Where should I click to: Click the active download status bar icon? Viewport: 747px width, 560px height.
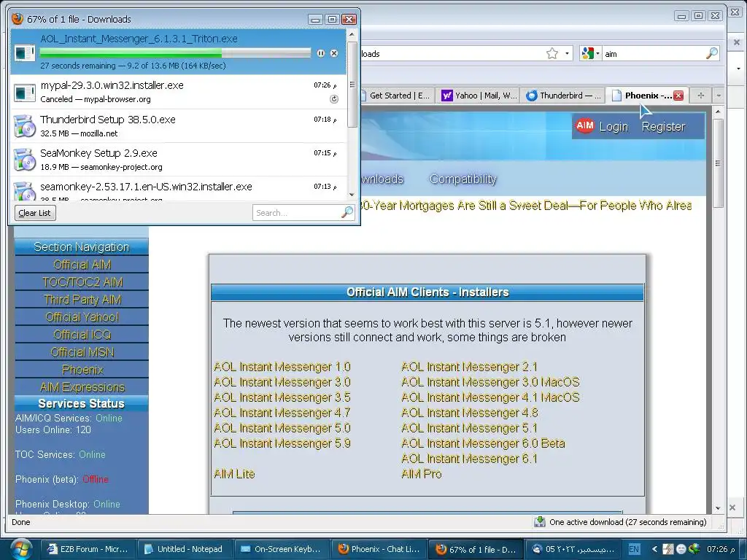539,522
